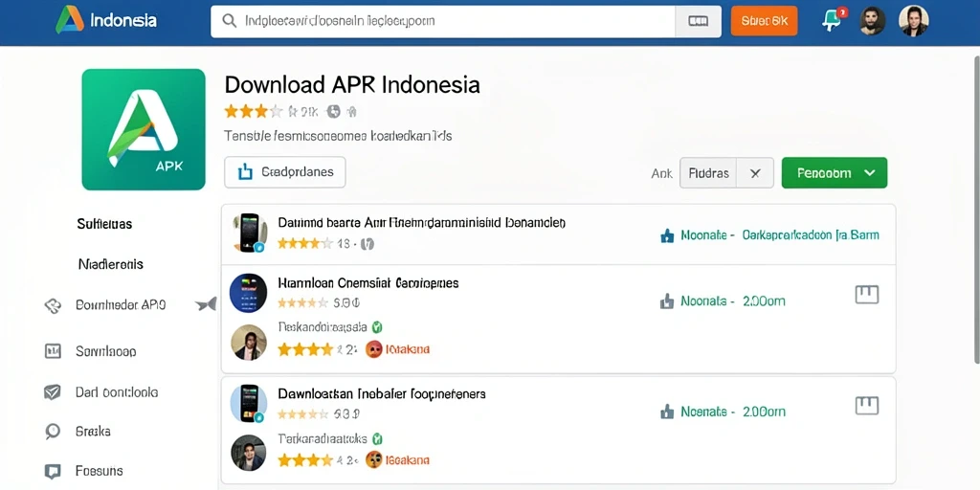Click the large green APK app icon

coord(144,129)
